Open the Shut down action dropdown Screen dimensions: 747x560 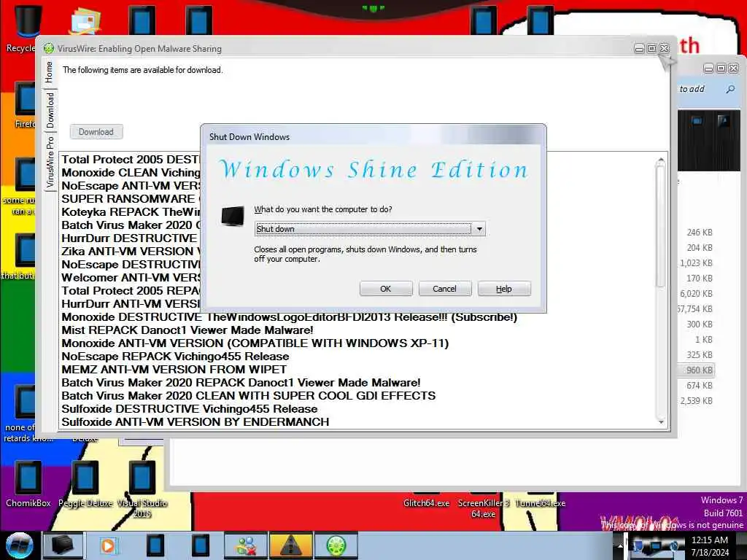pyautogui.click(x=479, y=229)
